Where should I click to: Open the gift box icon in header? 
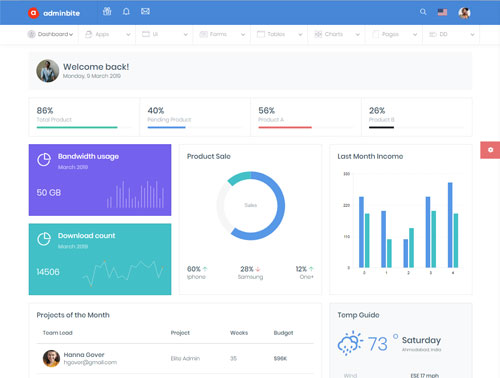(x=107, y=12)
